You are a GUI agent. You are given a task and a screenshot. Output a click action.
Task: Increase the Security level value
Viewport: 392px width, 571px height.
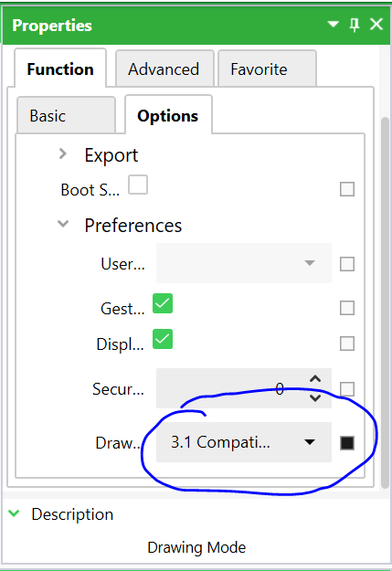pyautogui.click(x=315, y=379)
